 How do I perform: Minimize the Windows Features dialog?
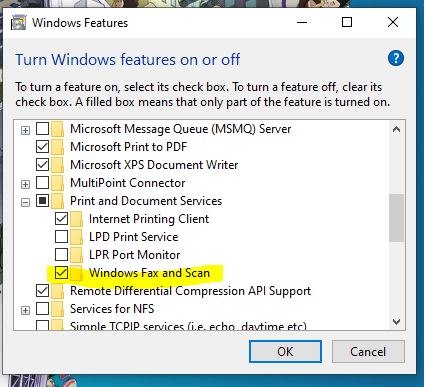(x=302, y=22)
